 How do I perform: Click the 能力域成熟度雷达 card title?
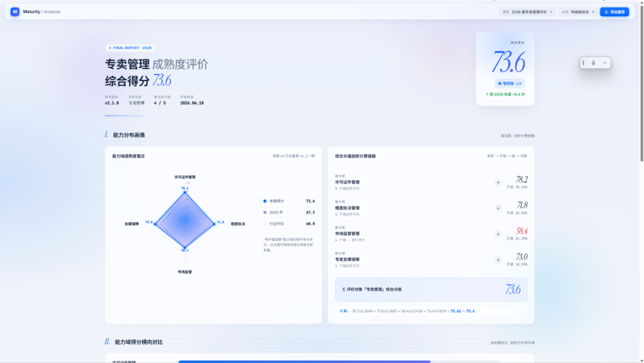coord(129,156)
